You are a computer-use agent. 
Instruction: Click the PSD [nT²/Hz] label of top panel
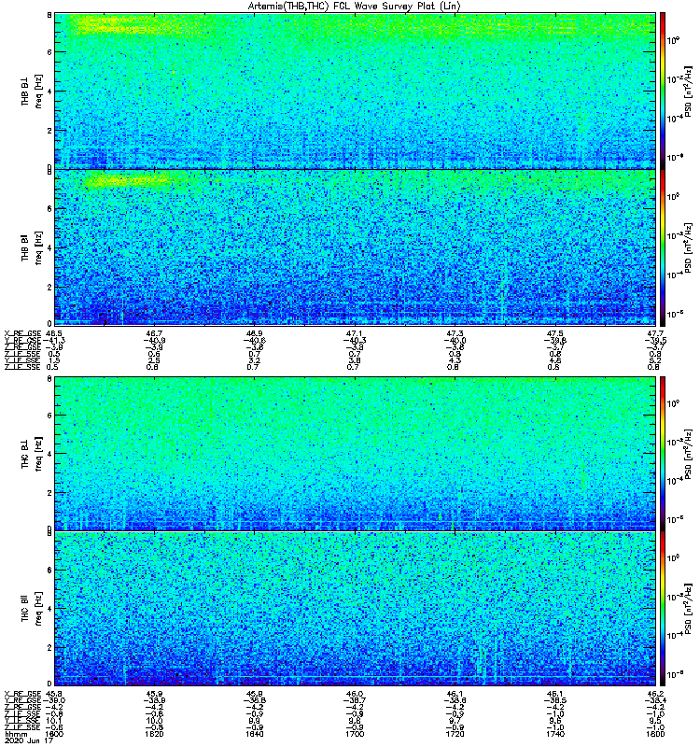[x=688, y=91]
